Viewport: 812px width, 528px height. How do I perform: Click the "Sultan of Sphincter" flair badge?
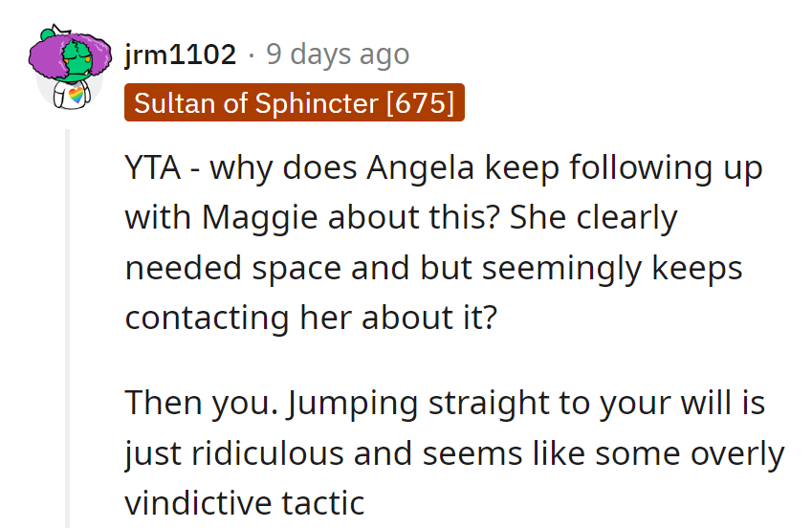[255, 103]
